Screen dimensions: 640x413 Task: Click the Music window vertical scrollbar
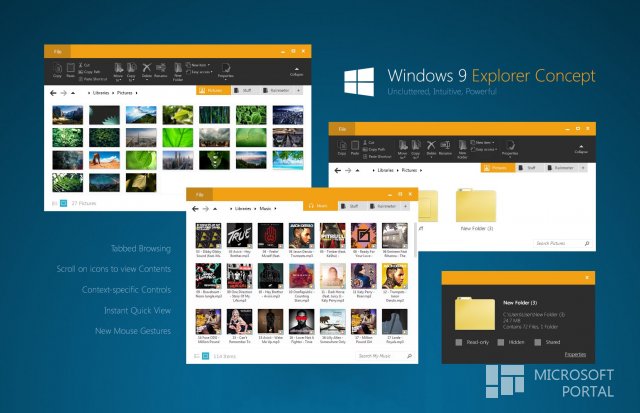416,240
